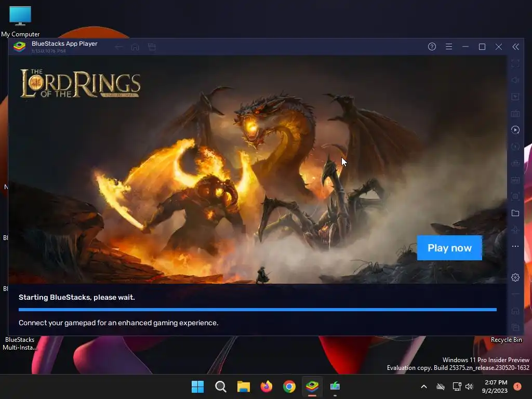Open BlueStacks settings gear
Viewport: 532px width, 399px height.
tap(515, 277)
